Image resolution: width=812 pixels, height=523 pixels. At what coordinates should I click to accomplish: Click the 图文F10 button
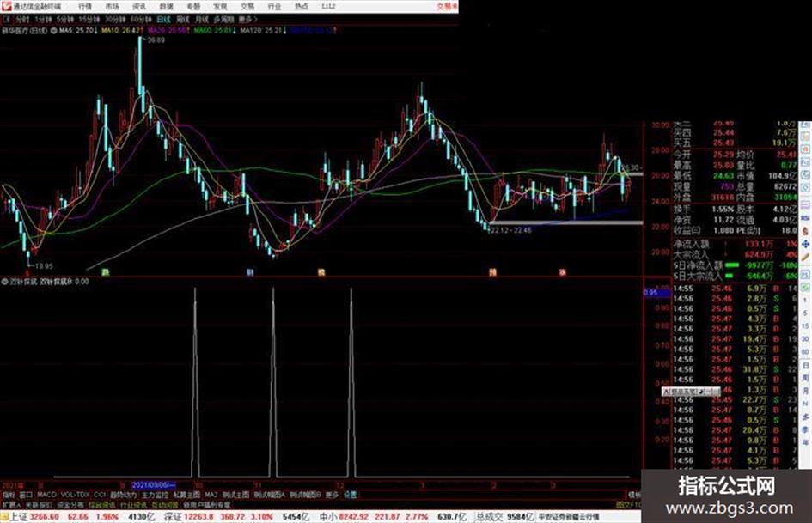[629, 504]
